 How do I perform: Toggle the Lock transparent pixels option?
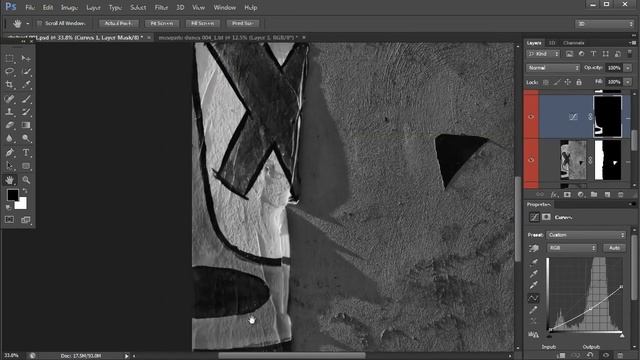(x=546, y=82)
